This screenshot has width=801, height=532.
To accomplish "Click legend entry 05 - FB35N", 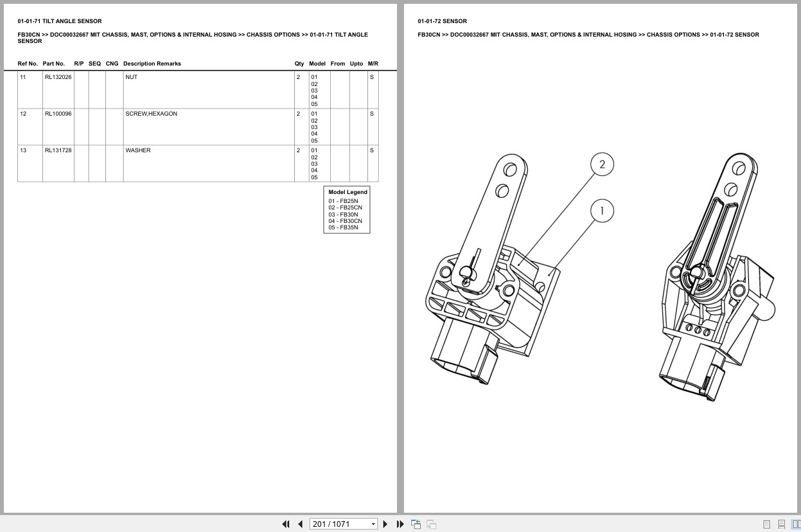I will pos(344,227).
